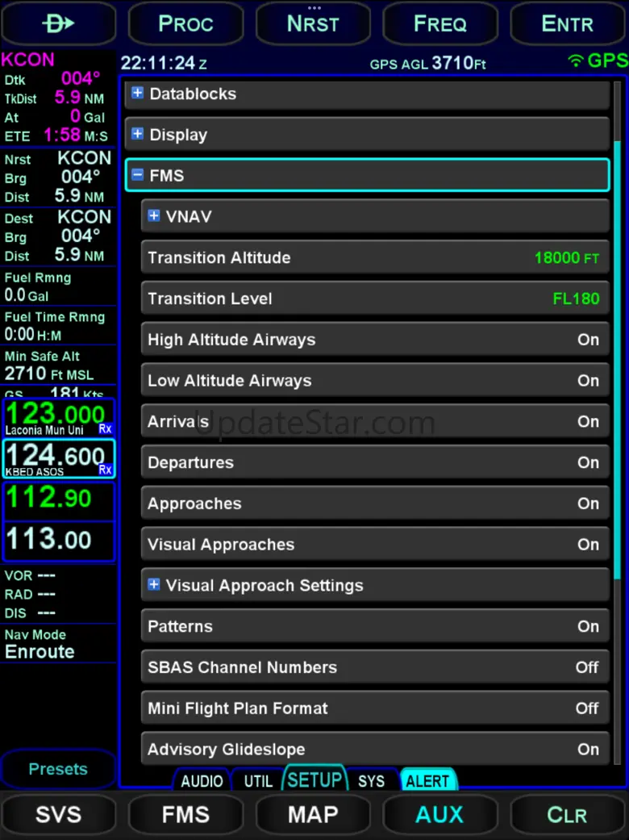Click the GPS AGL 3710Ft readout

pyautogui.click(x=427, y=63)
